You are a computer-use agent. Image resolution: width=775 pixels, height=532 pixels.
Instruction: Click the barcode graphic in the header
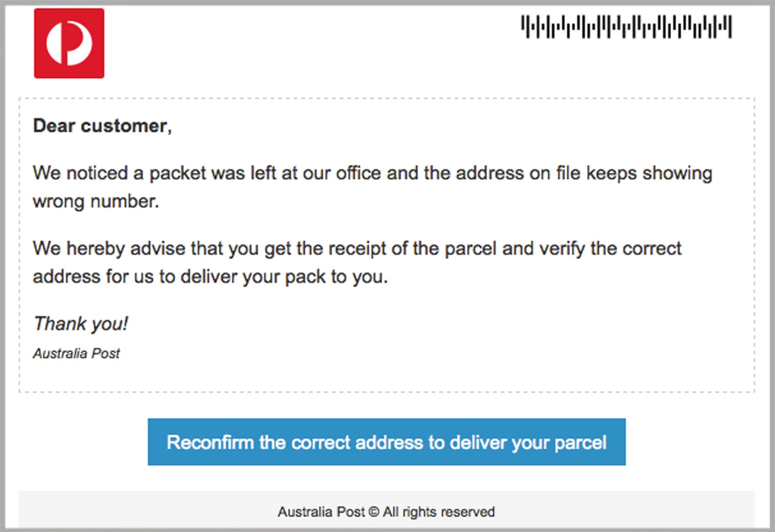[x=626, y=27]
